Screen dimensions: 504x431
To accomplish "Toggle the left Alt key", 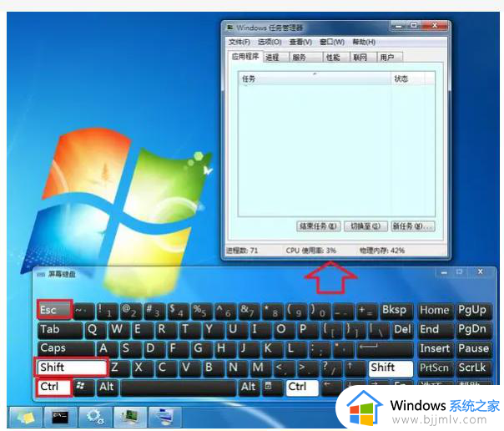I will pyautogui.click(x=107, y=388).
